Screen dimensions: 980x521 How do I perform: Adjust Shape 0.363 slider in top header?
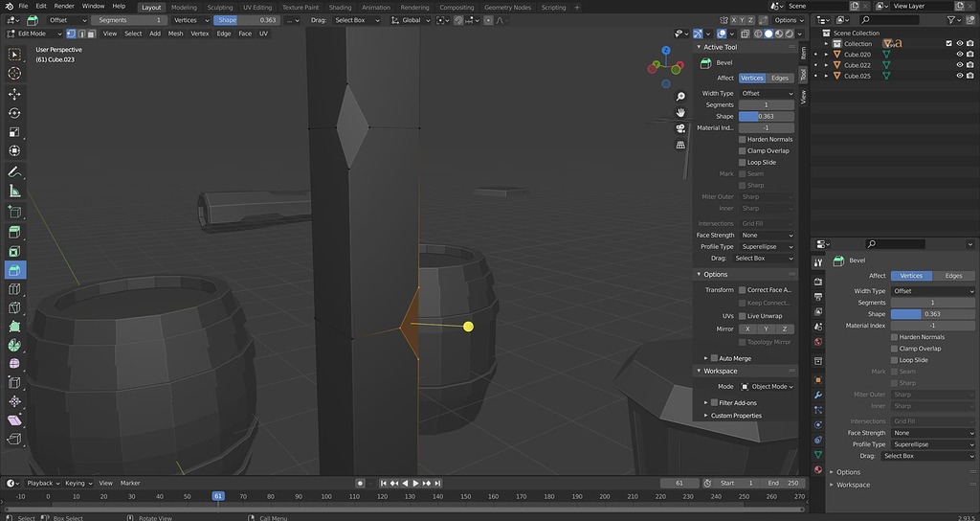click(247, 20)
